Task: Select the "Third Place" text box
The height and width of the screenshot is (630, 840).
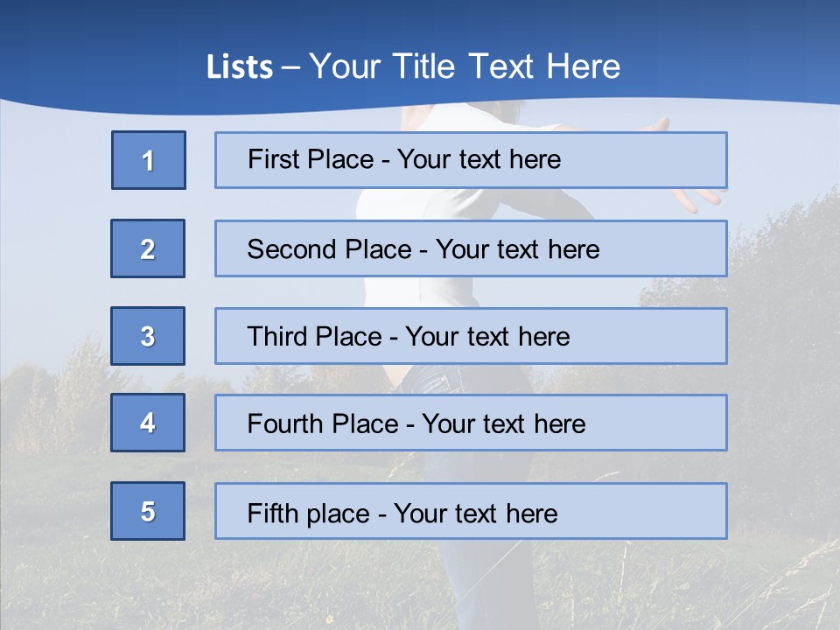Action: (471, 336)
